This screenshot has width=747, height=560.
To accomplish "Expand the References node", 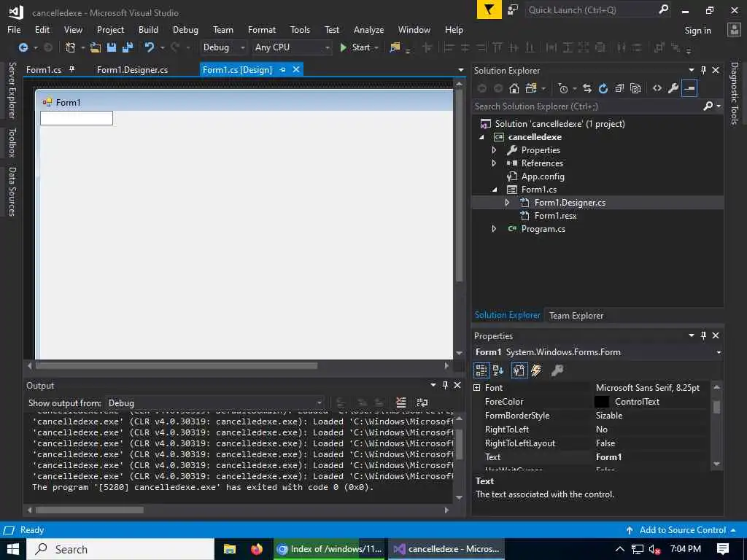I will pyautogui.click(x=494, y=163).
